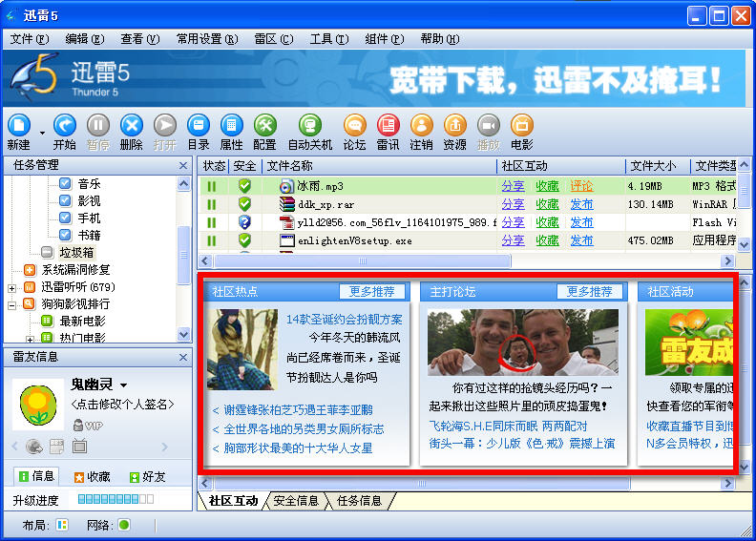Click the 播放 play toolbar icon
Screen dimensions: 756x541
click(x=489, y=126)
